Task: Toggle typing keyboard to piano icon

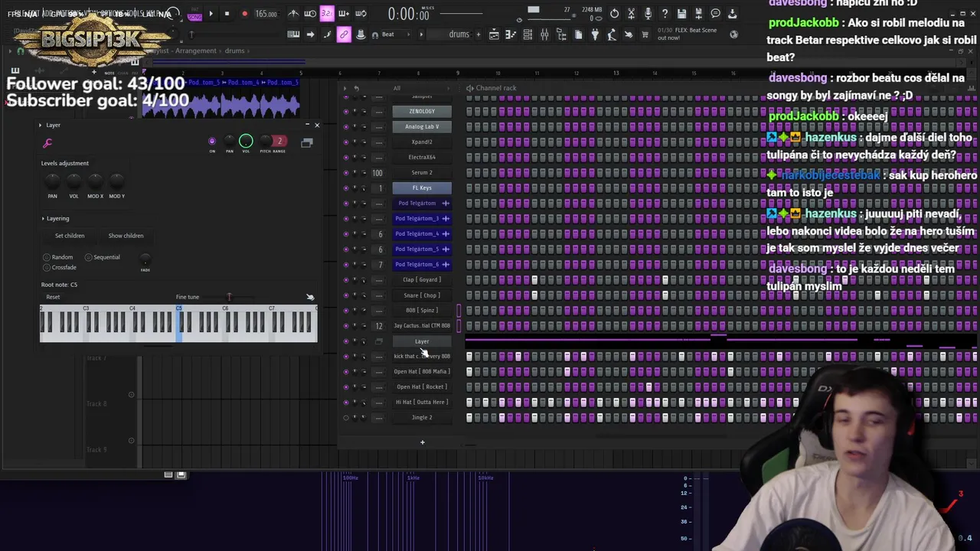Action: (293, 34)
